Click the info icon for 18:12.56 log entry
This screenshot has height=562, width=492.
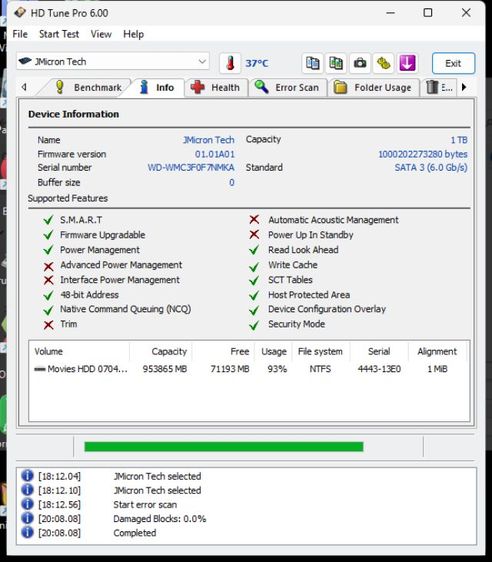click(27, 504)
